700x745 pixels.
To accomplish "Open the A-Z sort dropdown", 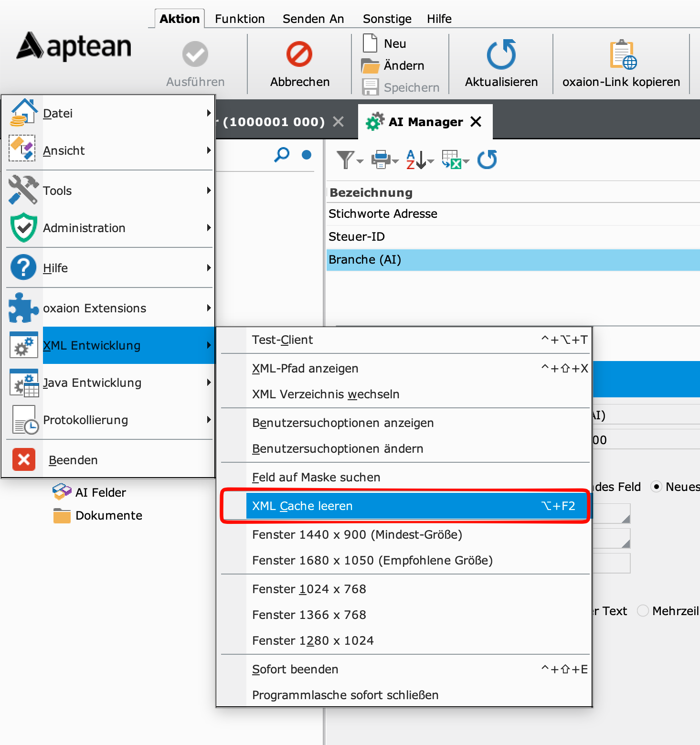I will coord(431,161).
